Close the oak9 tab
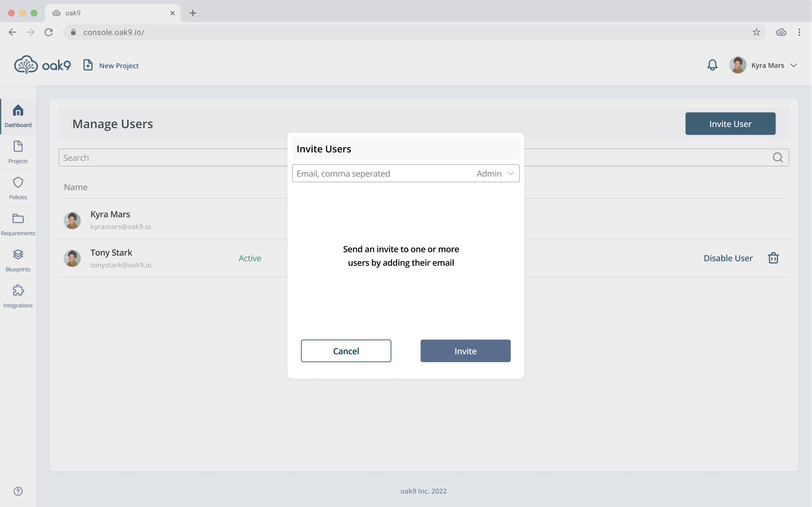 point(173,13)
